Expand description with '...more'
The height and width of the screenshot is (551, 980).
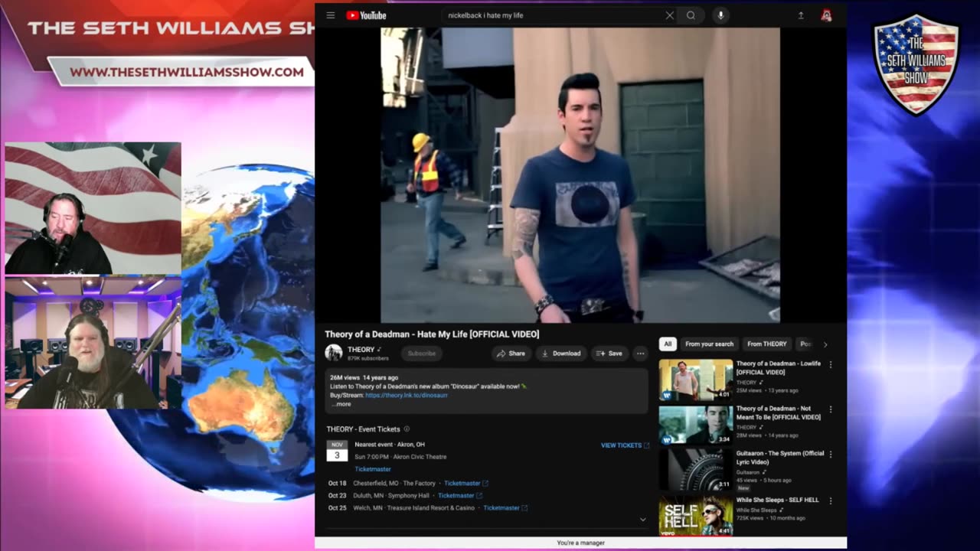[x=341, y=404]
